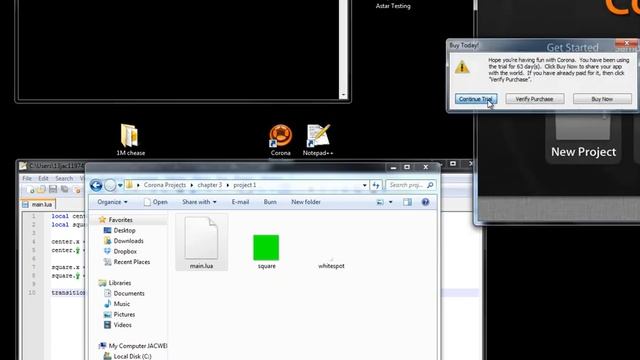Select Favorites in navigation pane

coord(116,220)
